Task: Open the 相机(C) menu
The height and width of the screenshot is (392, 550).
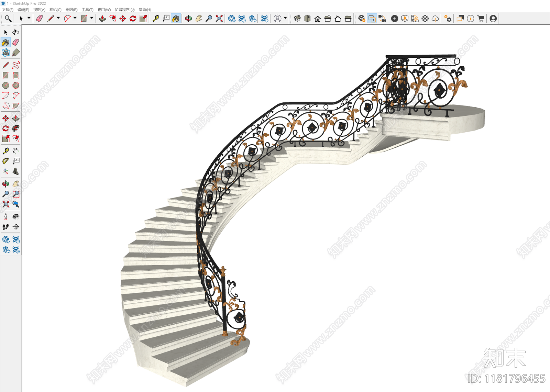Action: click(x=55, y=10)
